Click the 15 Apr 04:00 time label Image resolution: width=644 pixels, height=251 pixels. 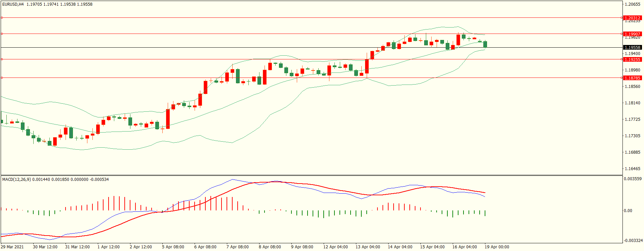432,247
